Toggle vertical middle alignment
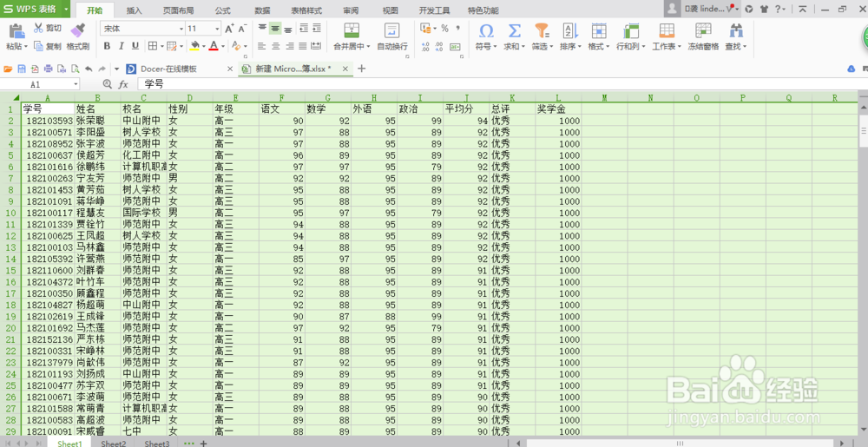The image size is (868, 447). pyautogui.click(x=275, y=29)
